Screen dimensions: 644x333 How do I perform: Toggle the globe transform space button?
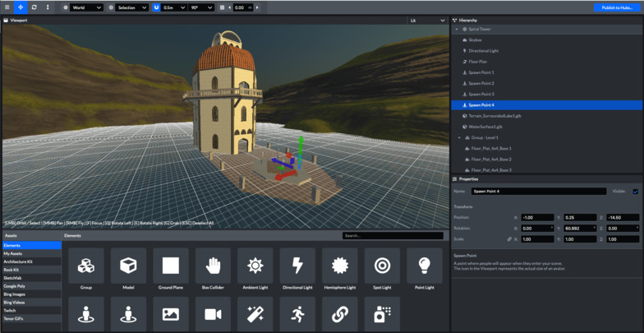coord(66,7)
